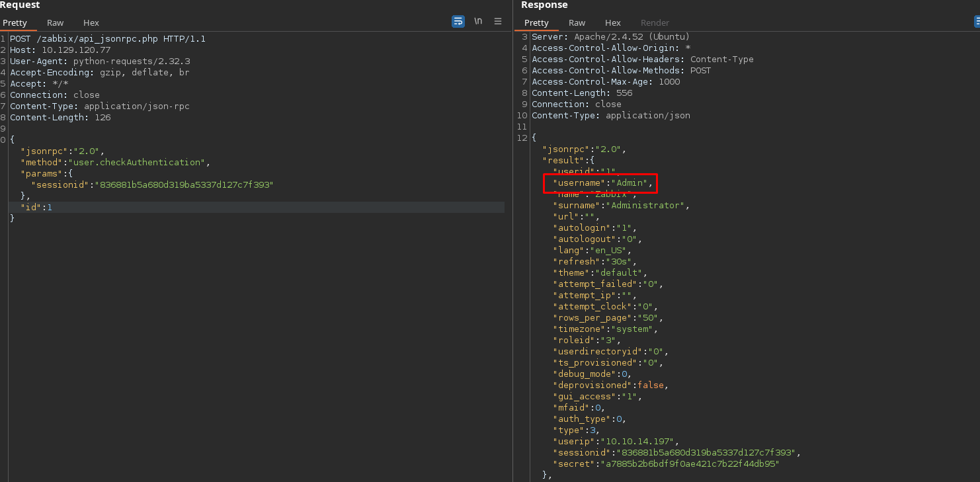Screen dimensions: 980x482
Task: Click the Accept-Encoding header line
Action: [100, 73]
